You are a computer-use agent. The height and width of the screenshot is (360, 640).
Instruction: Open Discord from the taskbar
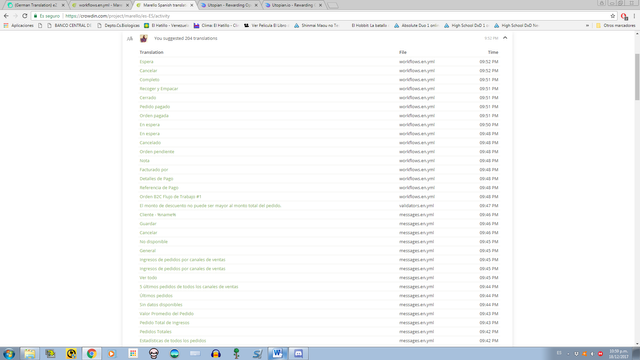pyautogui.click(x=298, y=353)
